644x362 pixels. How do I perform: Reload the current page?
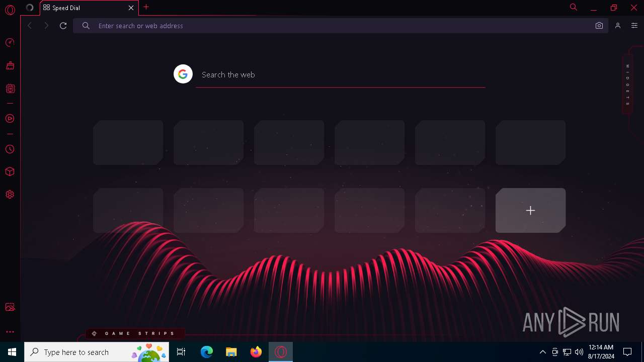[x=63, y=26]
